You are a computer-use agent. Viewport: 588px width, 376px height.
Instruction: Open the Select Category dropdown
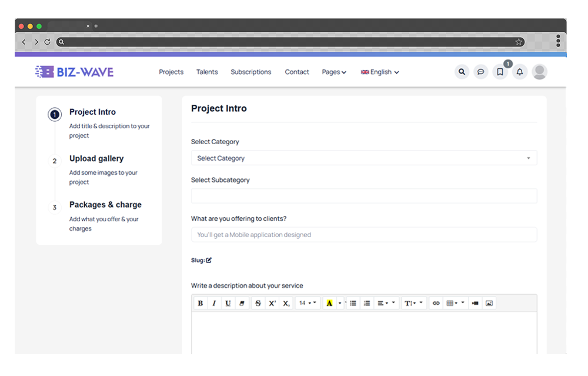[x=364, y=158]
